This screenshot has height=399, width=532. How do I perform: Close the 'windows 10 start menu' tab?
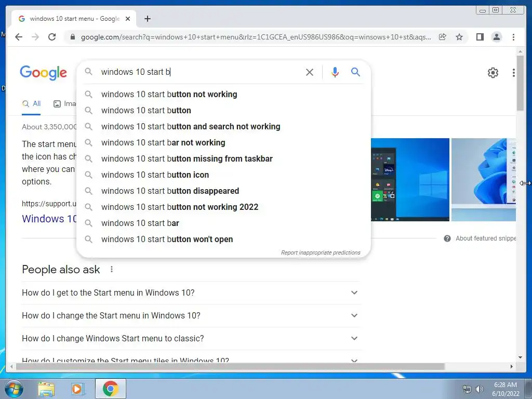[x=128, y=19]
